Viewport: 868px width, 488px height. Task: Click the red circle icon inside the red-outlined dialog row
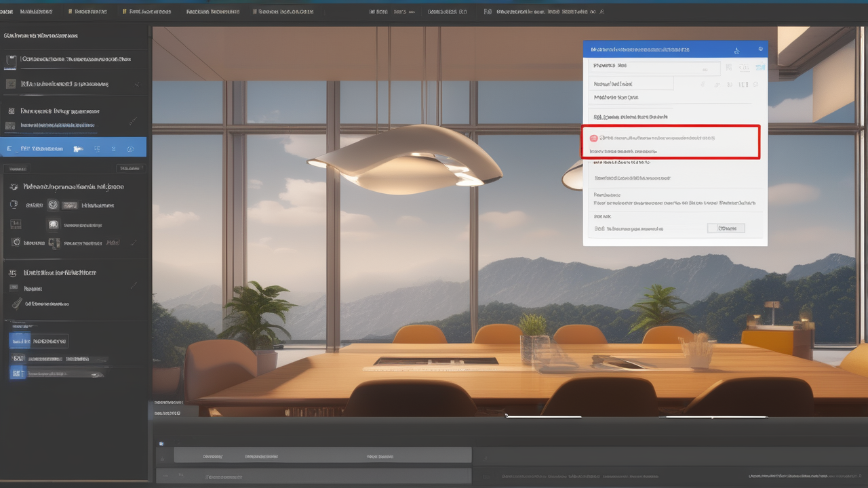pos(593,138)
